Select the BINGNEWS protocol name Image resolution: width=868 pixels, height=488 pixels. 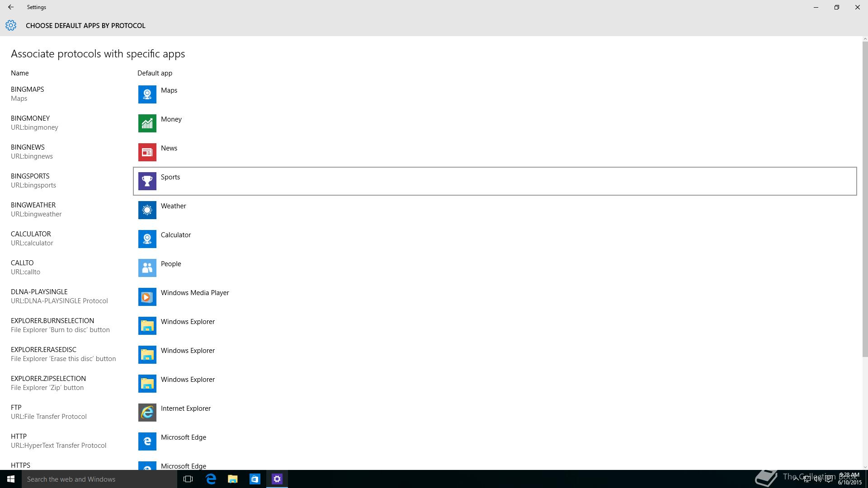pyautogui.click(x=28, y=147)
